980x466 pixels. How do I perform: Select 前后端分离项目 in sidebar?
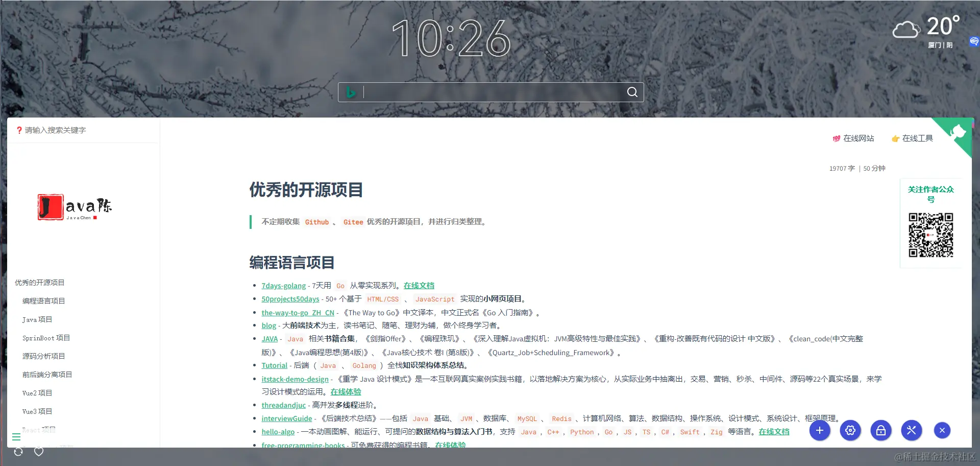coord(47,375)
